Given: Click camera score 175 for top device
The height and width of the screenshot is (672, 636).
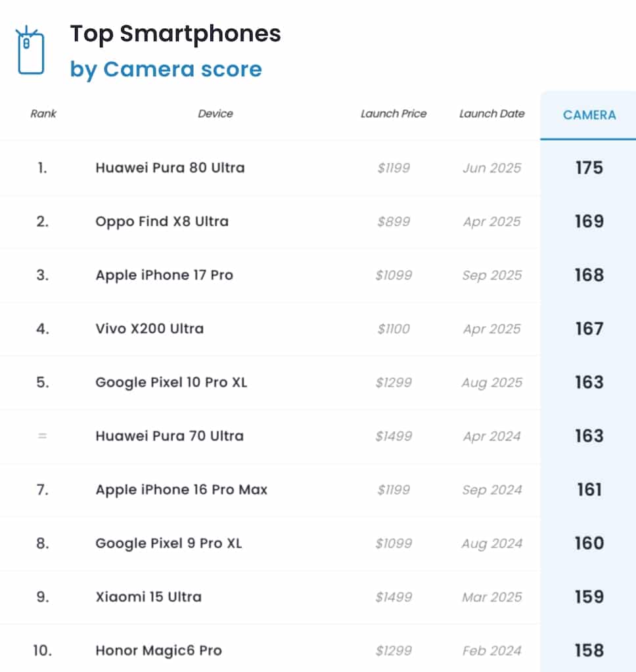Looking at the screenshot, I should coord(589,168).
